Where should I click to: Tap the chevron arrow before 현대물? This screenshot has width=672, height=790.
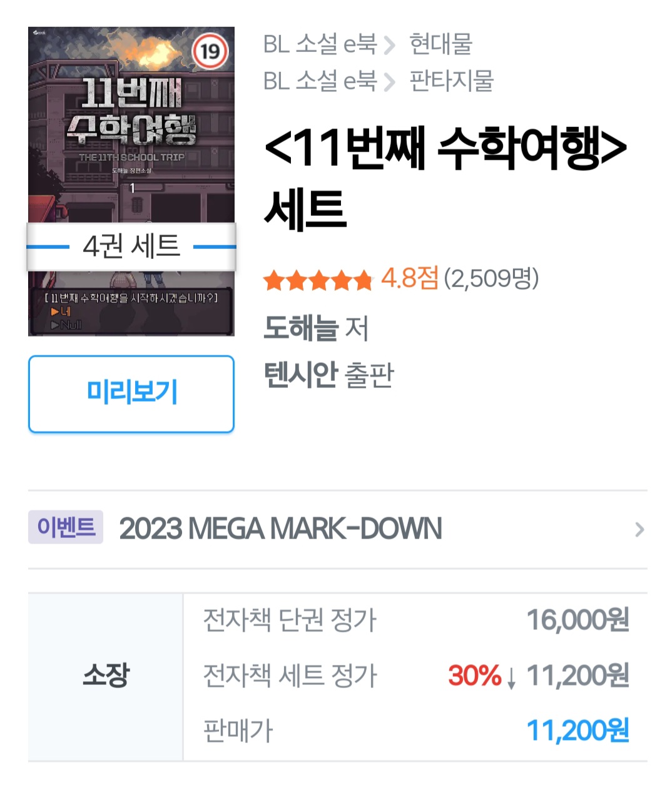click(390, 45)
